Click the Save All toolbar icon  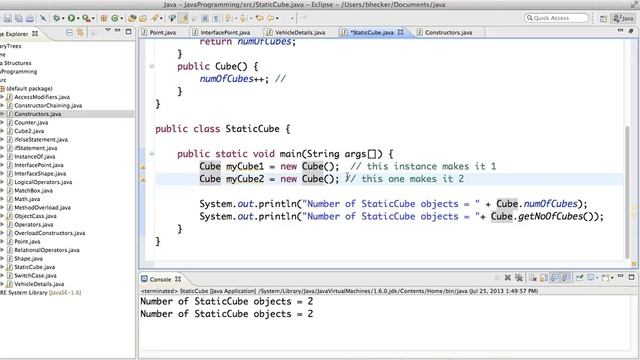(x=19, y=18)
